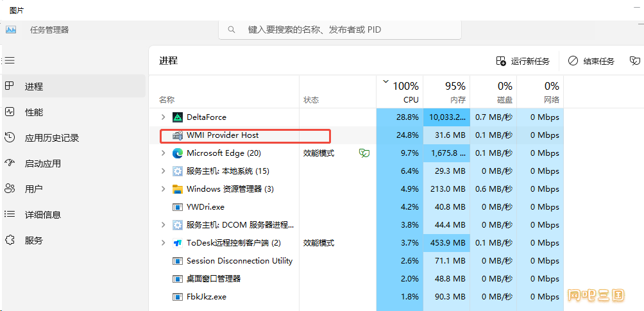Expand the Microsoft Edge (20) group
The image size is (644, 311).
click(164, 153)
